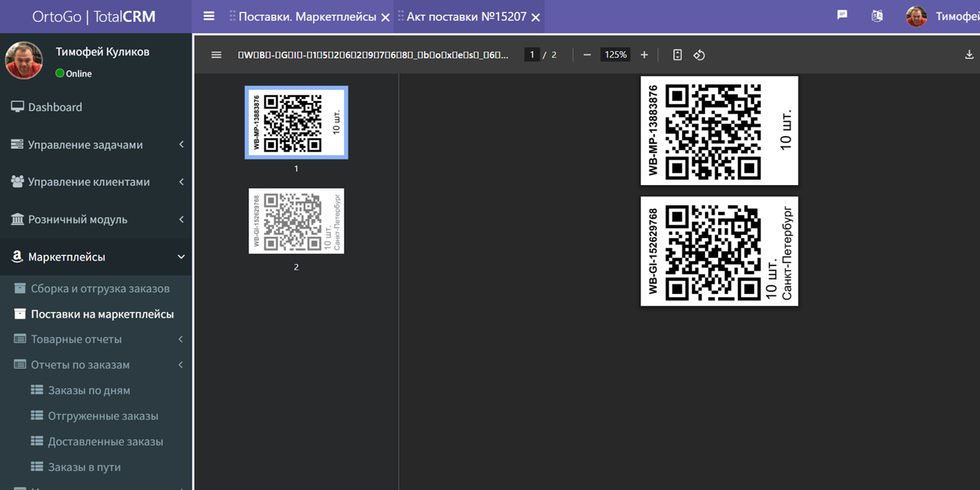Viewport: 980px width, 490px height.
Task: Expand Управление задачами chevron
Action: 182,144
